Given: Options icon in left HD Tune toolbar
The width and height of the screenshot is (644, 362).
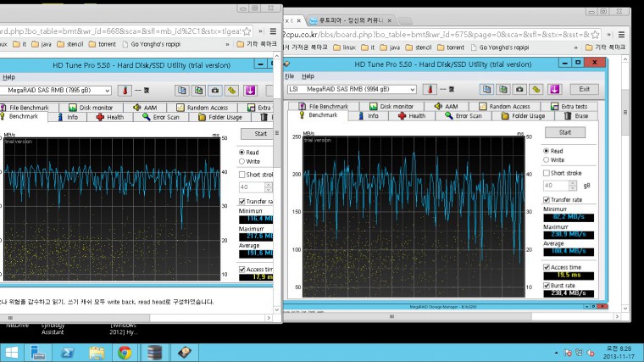Looking at the screenshot, I should 231,91.
